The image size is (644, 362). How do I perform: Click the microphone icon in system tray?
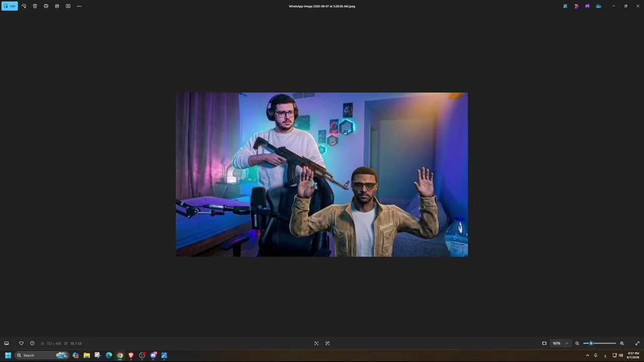pos(596,355)
